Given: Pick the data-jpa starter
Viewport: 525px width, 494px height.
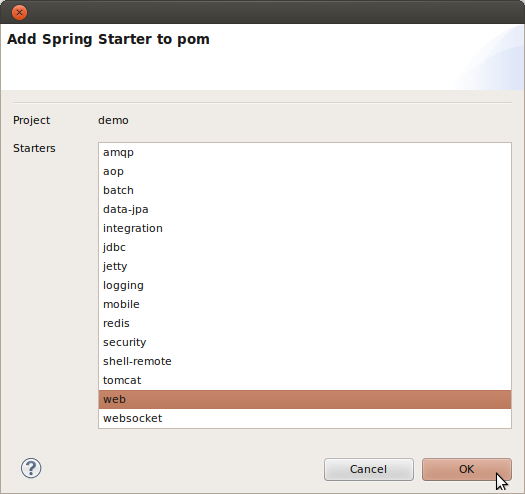Looking at the screenshot, I should click(x=305, y=209).
